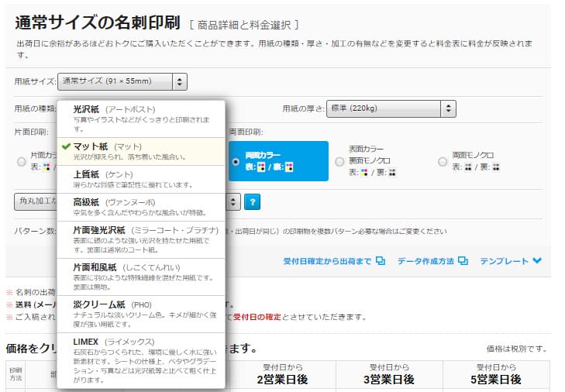
Task: Select the 表面カラー 裏面モノクロ radio option
Action: pyautogui.click(x=339, y=161)
